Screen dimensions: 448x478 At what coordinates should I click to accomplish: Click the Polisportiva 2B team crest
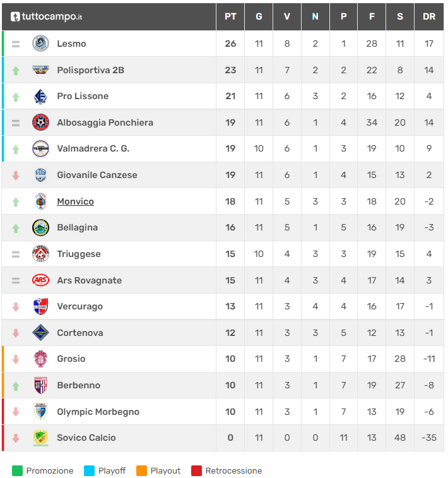pos(40,70)
